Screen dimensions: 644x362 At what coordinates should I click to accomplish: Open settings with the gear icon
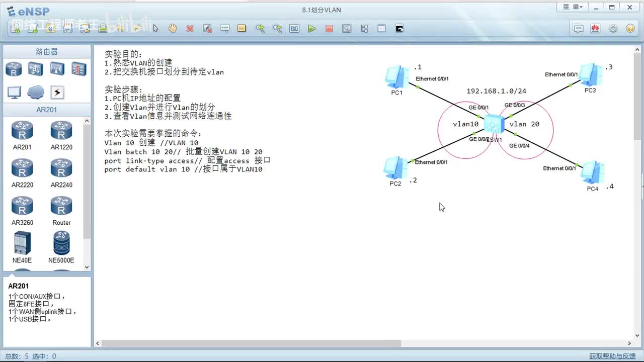pos(613,29)
